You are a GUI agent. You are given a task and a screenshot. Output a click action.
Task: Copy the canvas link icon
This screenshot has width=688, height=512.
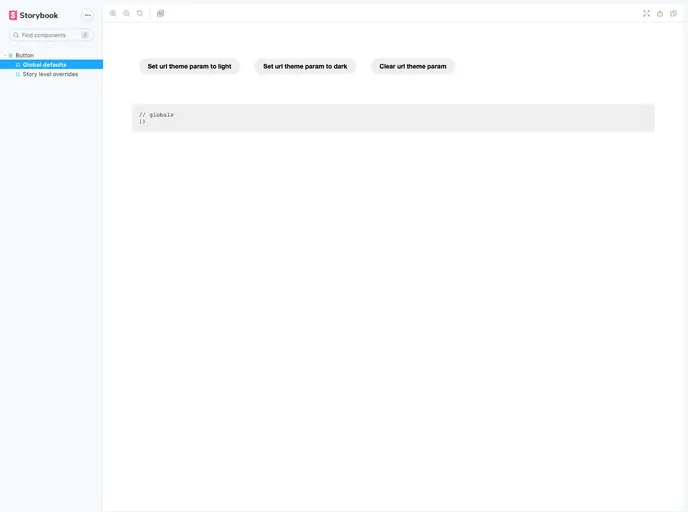point(673,14)
